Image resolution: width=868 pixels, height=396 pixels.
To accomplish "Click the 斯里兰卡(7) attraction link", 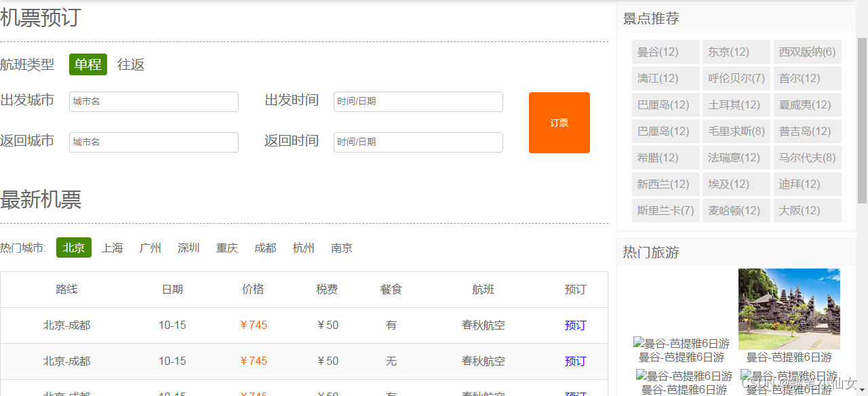I will point(665,210).
